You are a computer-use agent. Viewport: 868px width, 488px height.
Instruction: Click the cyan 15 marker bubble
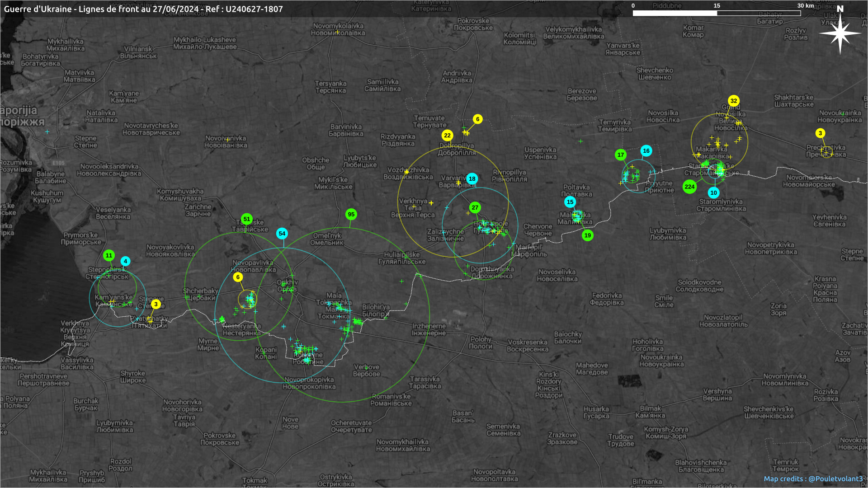(x=570, y=202)
